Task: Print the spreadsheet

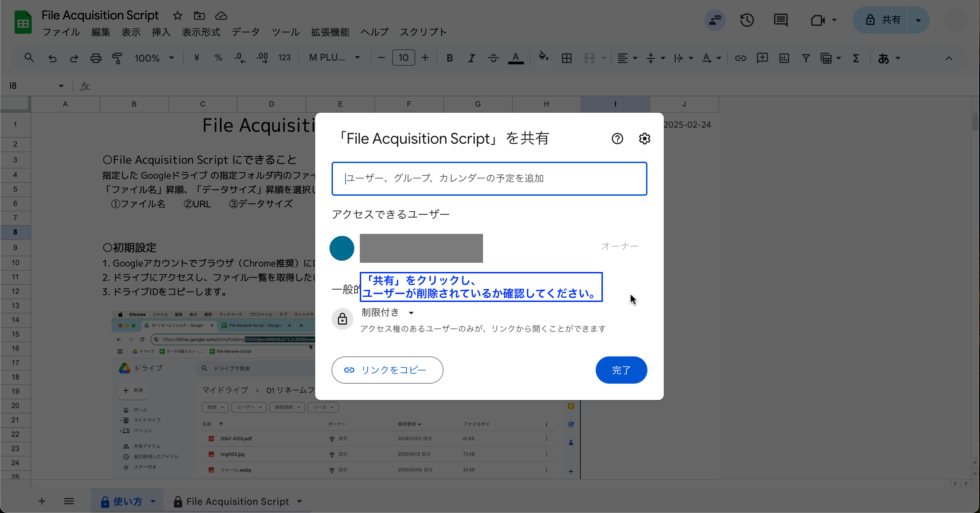Action: 96,58
